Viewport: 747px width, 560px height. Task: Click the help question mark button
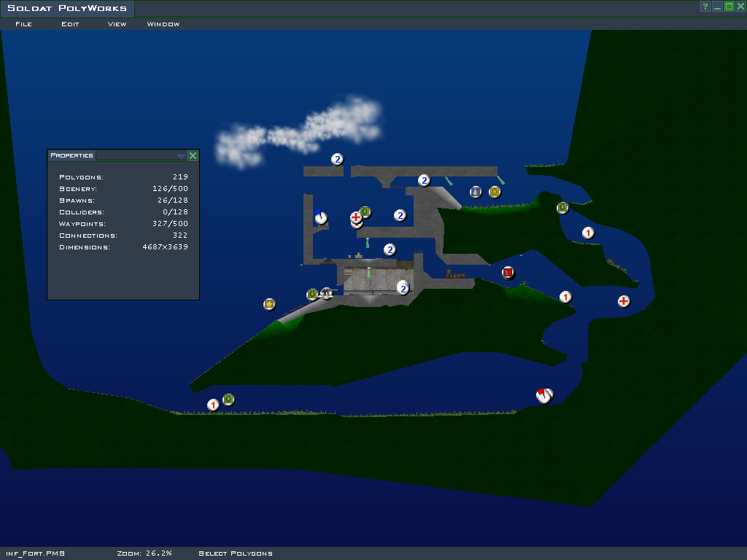tap(705, 7)
